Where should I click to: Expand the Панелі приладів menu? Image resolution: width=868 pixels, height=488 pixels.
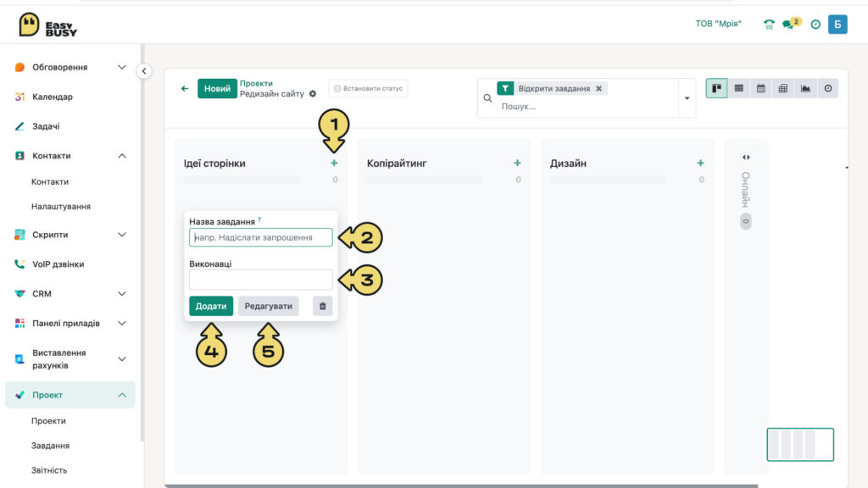tap(122, 323)
